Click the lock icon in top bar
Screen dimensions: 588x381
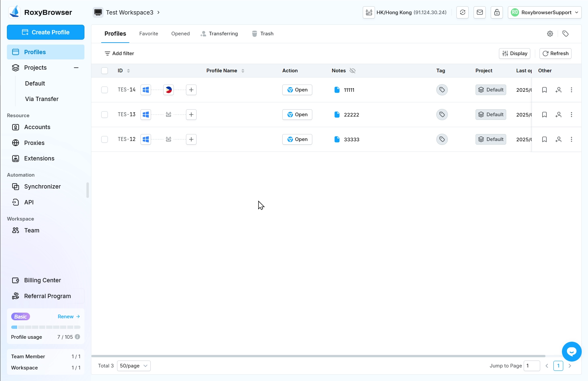tap(497, 13)
